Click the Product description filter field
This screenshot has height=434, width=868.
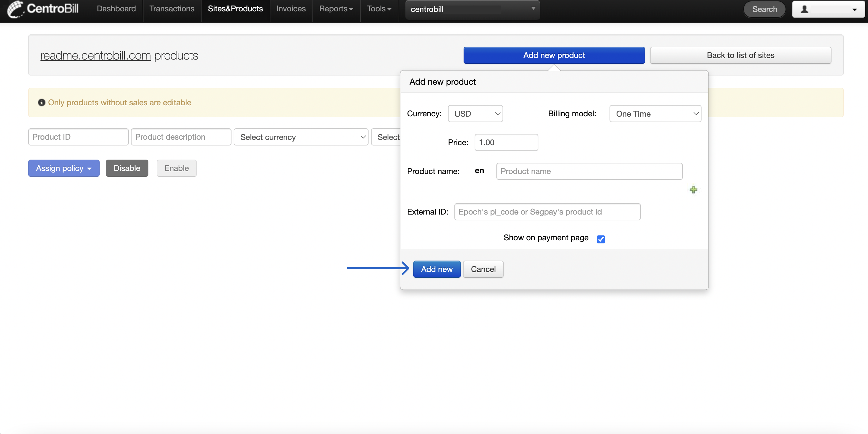(181, 137)
